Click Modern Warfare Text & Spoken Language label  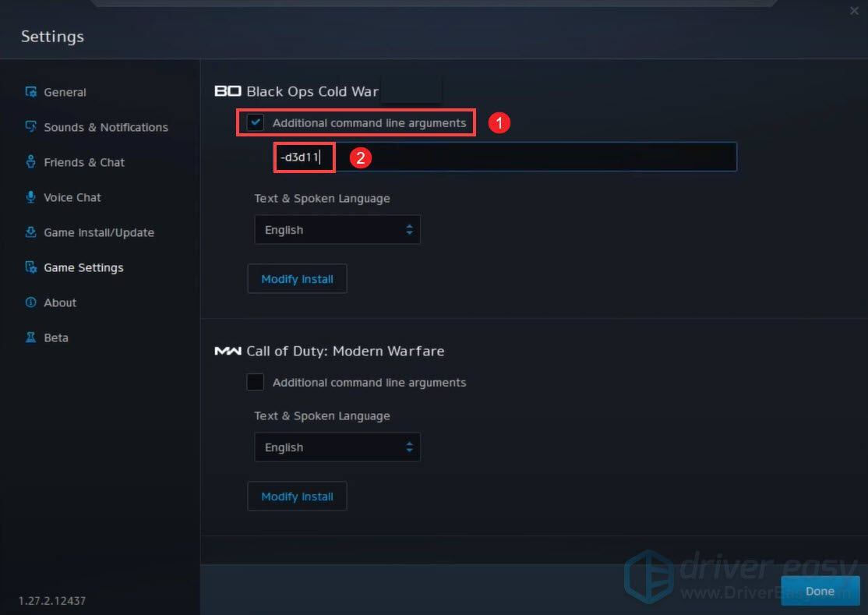pos(322,415)
